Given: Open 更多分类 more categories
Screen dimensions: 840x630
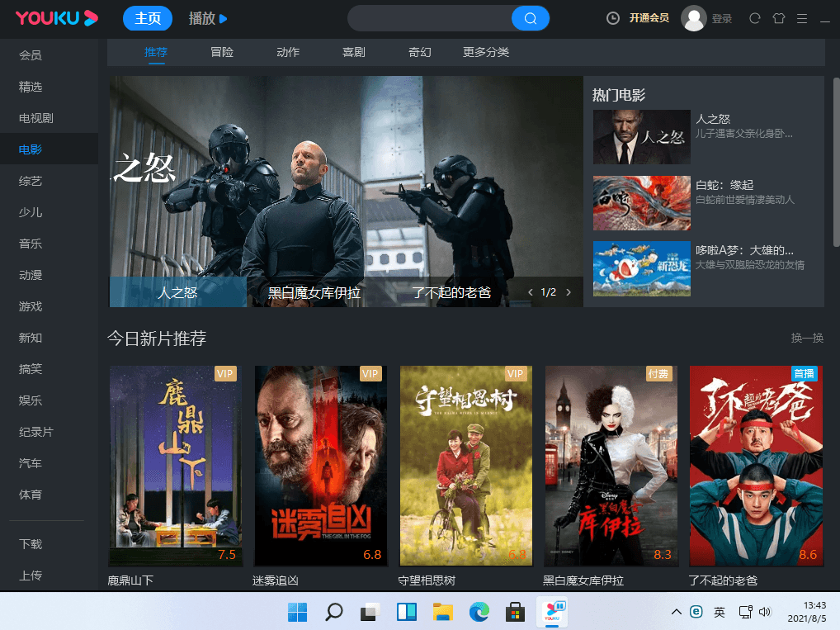Looking at the screenshot, I should [x=486, y=52].
